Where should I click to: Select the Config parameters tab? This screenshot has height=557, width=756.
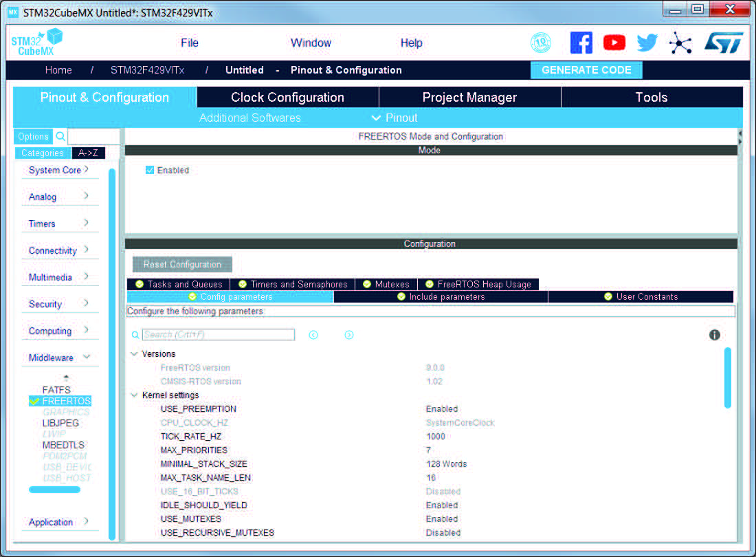[x=230, y=297]
